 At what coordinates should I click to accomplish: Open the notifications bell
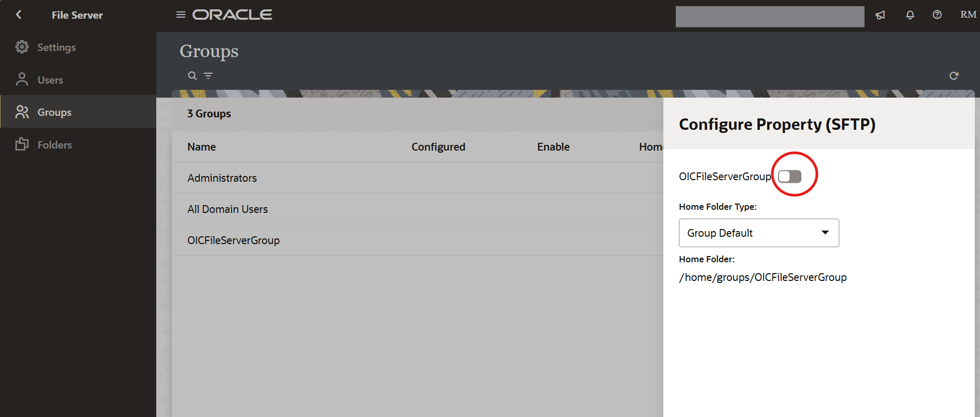[910, 15]
